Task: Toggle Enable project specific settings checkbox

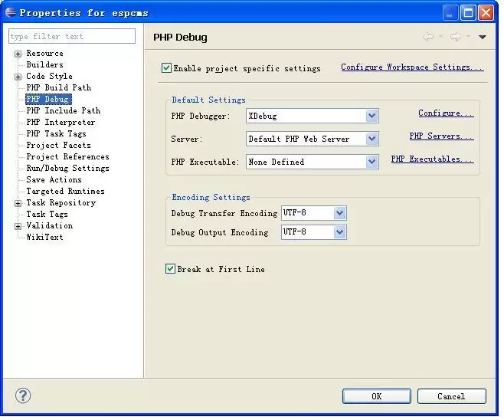Action: (166, 68)
